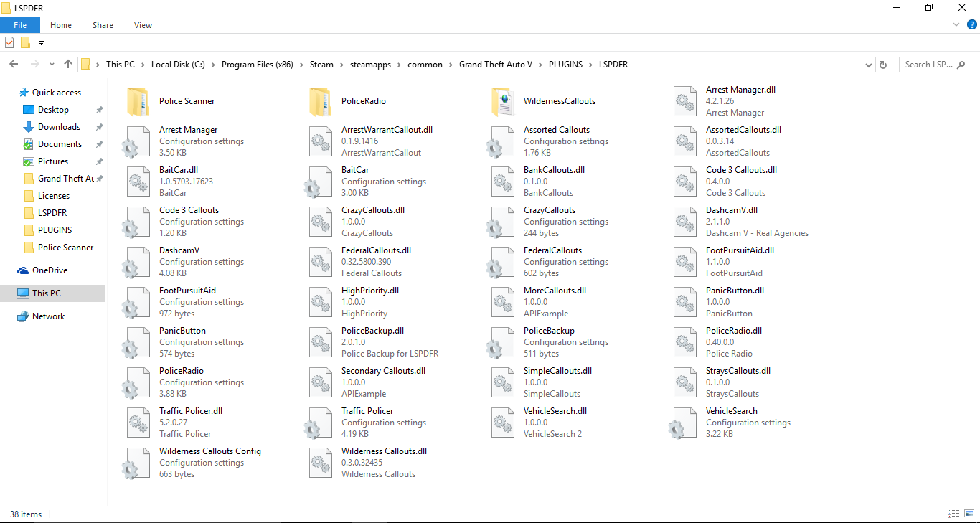Refresh the current folder view
The image size is (980, 523).
coord(883,65)
